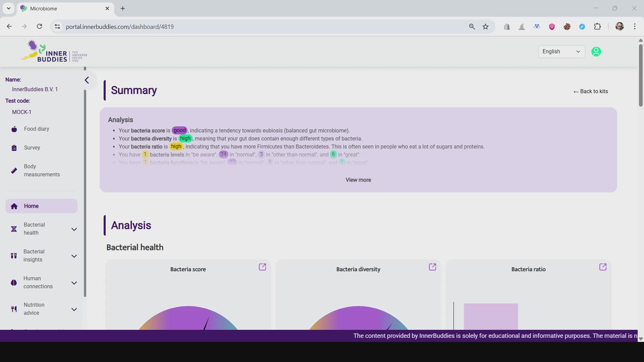
Task: Select Home in the sidebar
Action: click(x=31, y=206)
